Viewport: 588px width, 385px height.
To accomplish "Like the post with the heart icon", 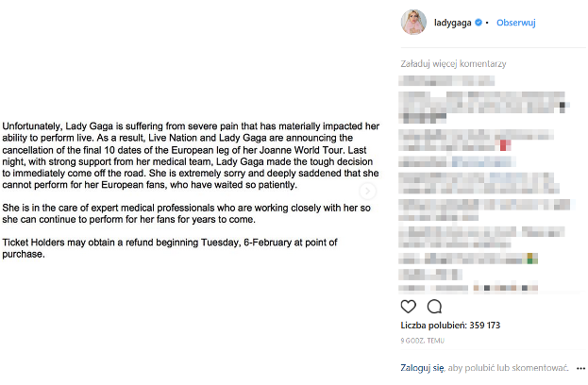I will tap(408, 307).
